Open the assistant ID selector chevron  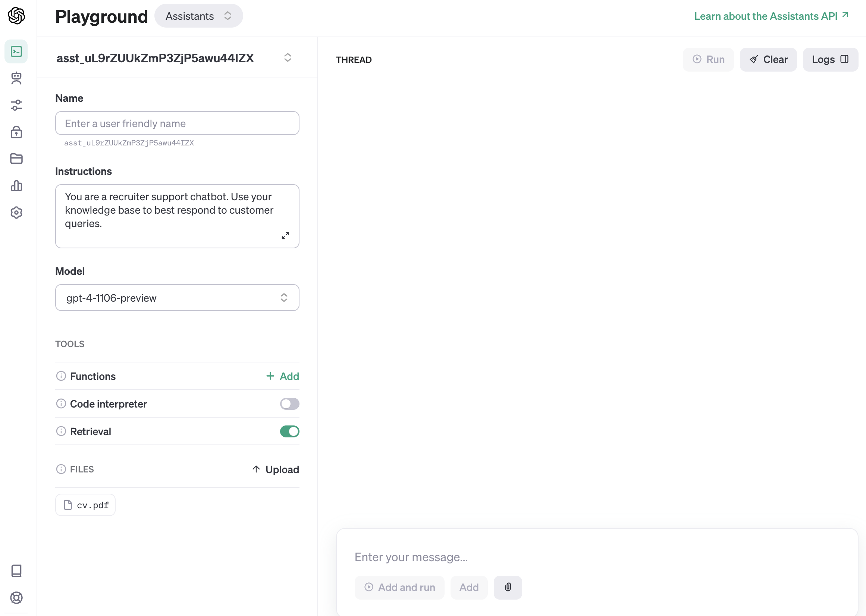(x=287, y=58)
